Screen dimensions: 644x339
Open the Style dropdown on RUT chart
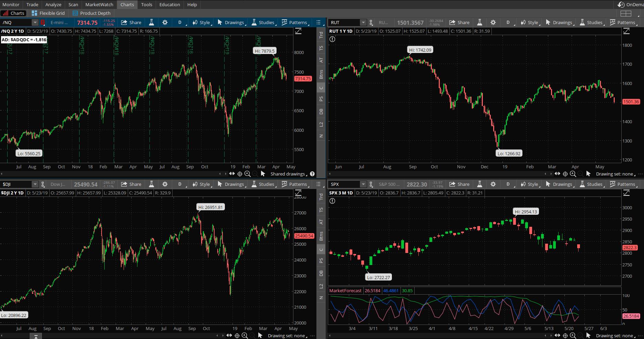[530, 22]
